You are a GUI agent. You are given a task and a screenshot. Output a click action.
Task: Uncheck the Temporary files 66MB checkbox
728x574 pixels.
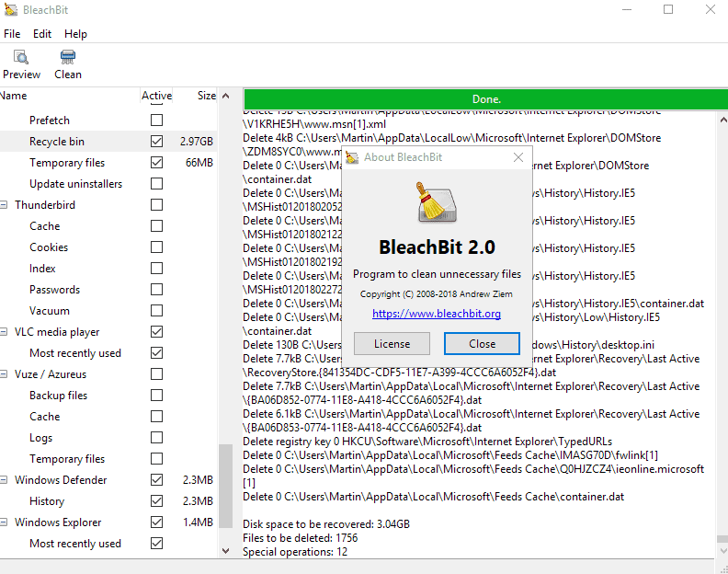[156, 162]
